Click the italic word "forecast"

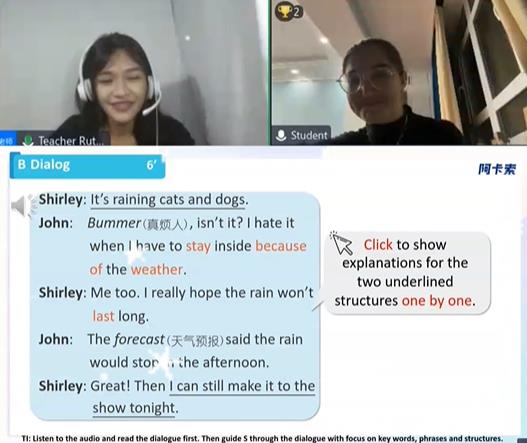point(139,339)
